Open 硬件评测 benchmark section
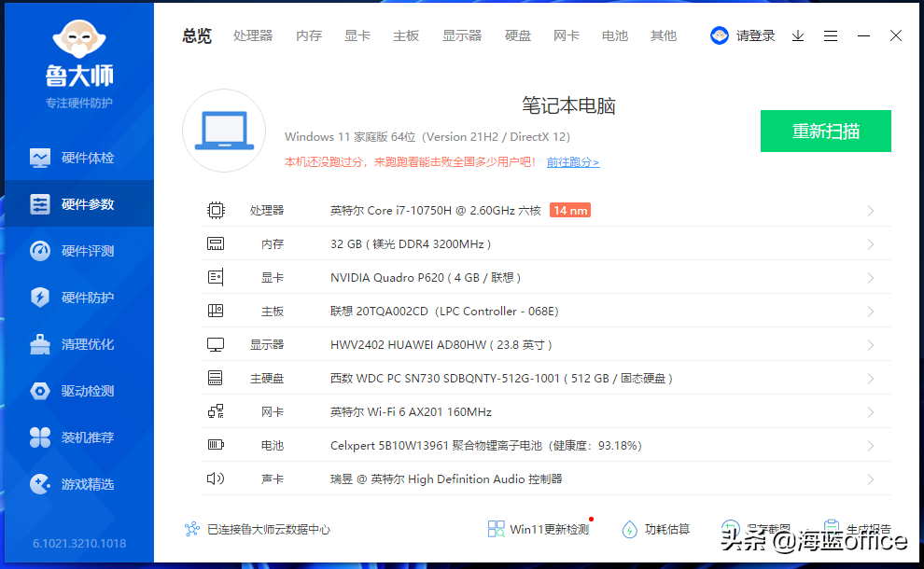This screenshot has width=924, height=569. 79,251
